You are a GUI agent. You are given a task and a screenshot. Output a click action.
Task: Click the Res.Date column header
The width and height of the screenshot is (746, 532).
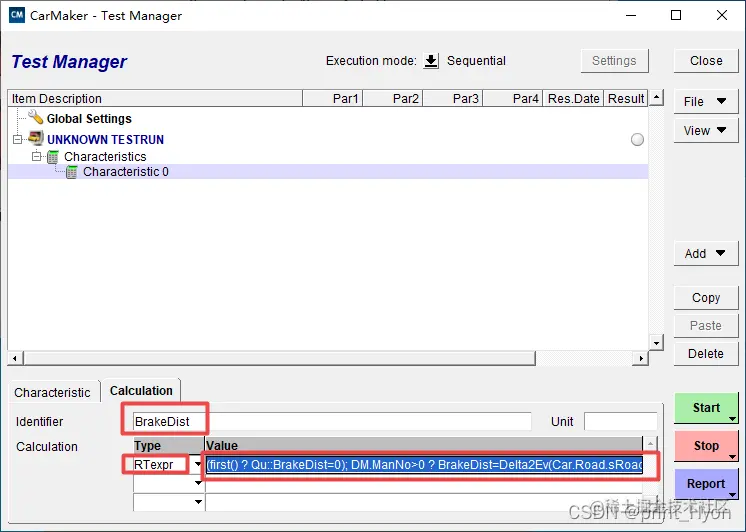[x=573, y=99]
